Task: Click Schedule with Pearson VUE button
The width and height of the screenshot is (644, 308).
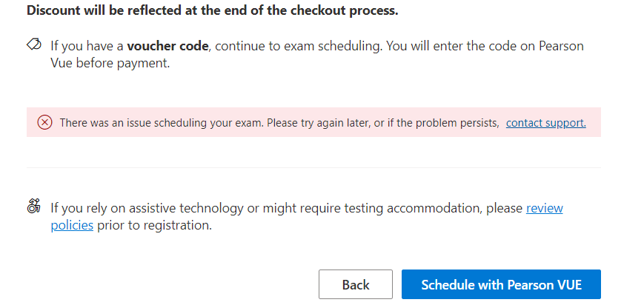Action: 501,284
